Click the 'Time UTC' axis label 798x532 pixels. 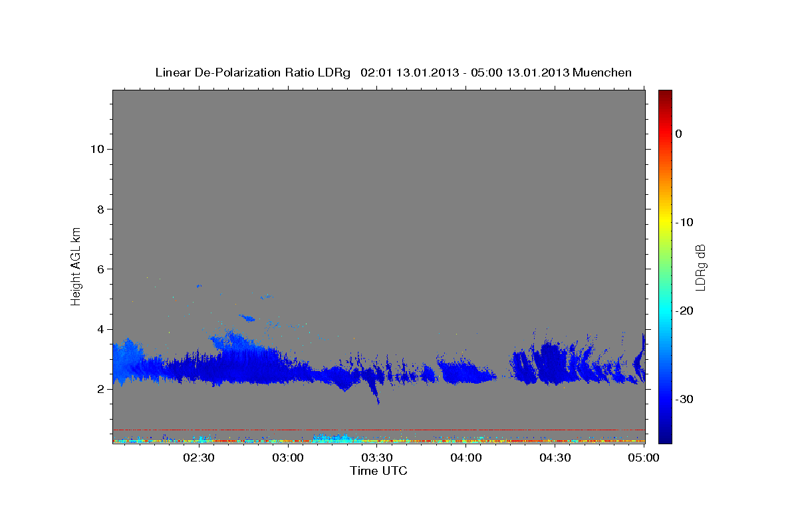coord(378,471)
